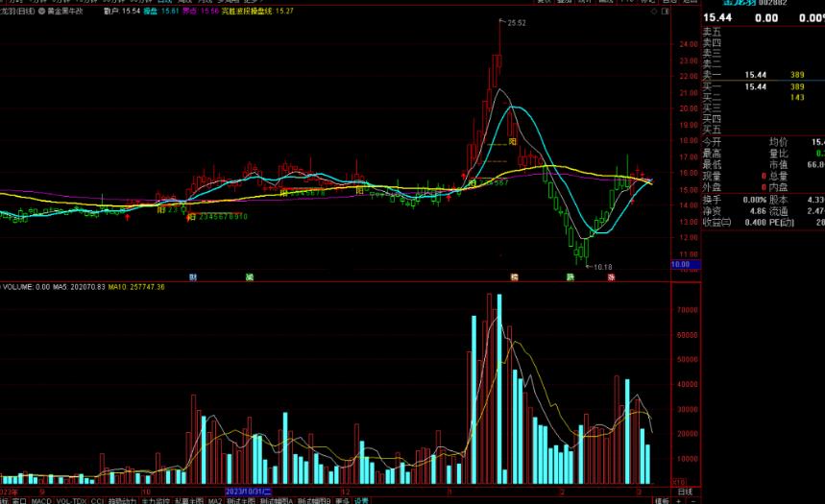This screenshot has height=504, width=825.
Task: Click the 换手 turnover value 0.00%
Action: point(753,200)
